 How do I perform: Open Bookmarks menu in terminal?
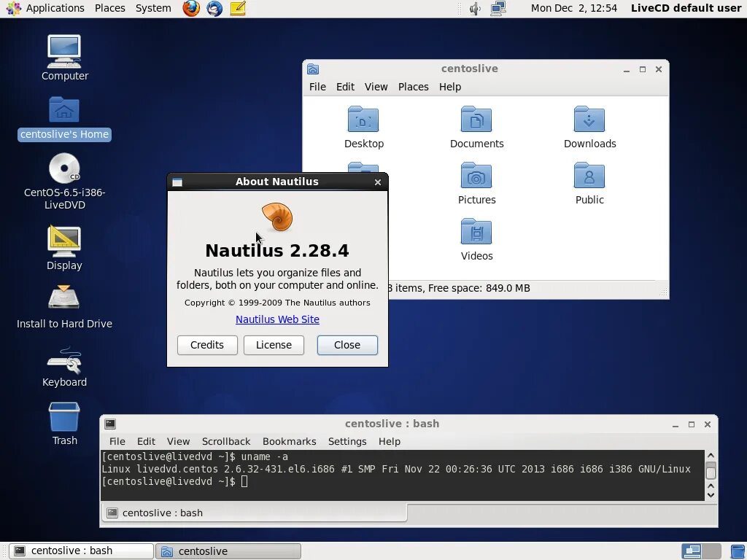click(x=289, y=441)
